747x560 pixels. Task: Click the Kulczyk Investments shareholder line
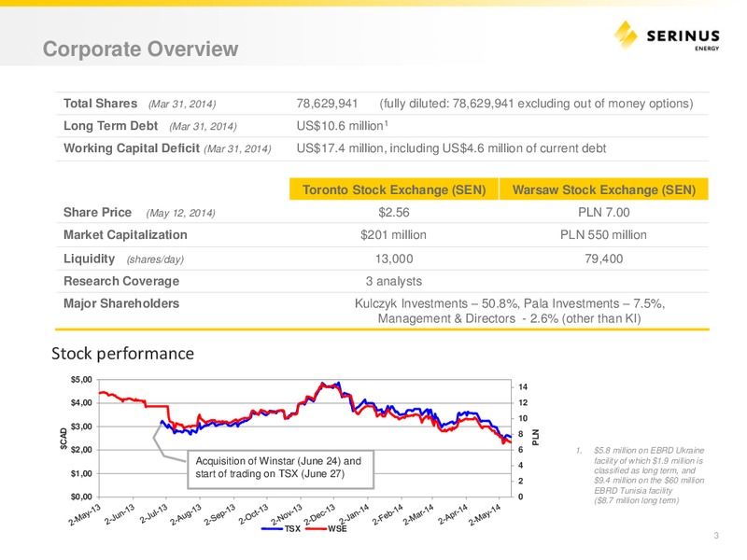[509, 303]
